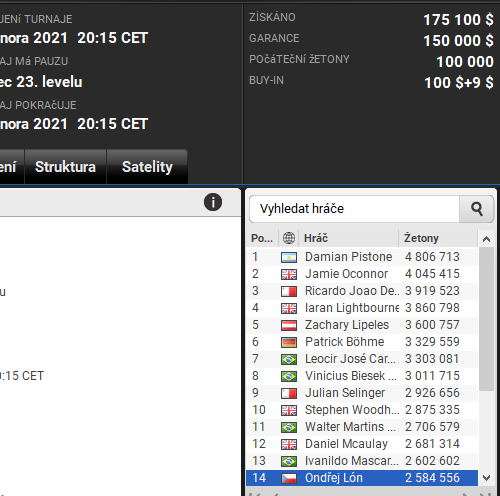Click the info icon above the details panel
This screenshot has width=500, height=496.
click(213, 202)
